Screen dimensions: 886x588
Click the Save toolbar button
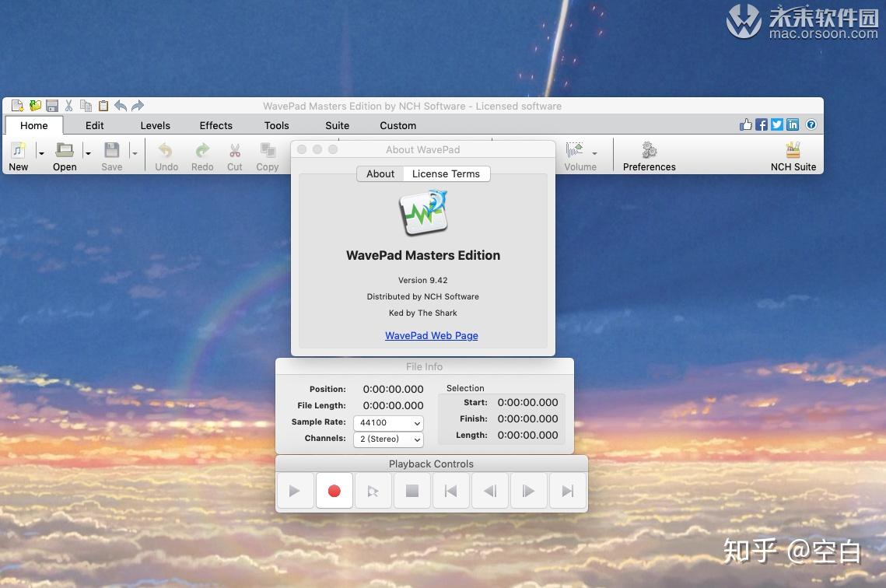pos(112,156)
